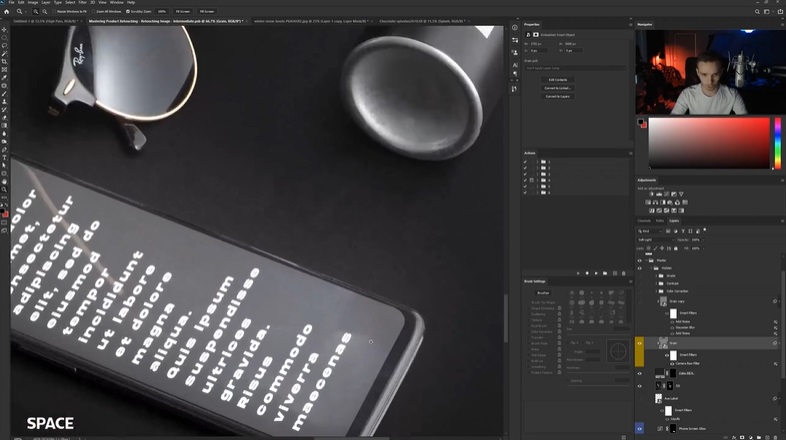Click the Home icon in options bar

click(7, 11)
